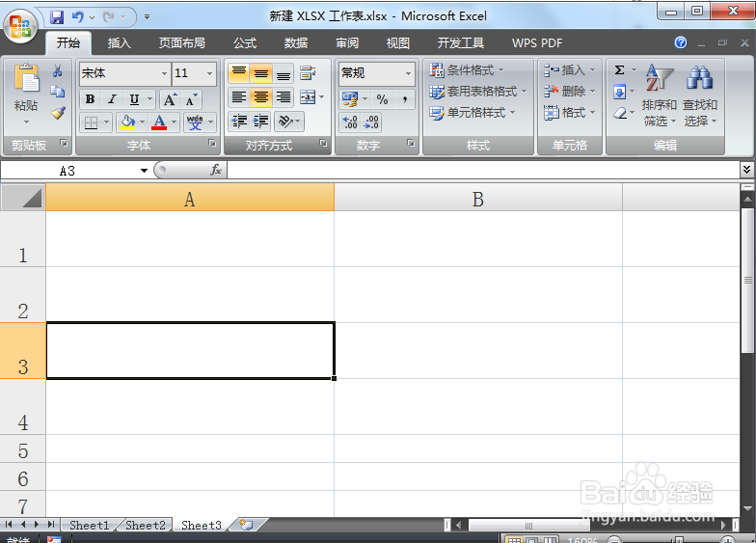Open the 字体 font dialog launcher
756x543 pixels.
pos(212,143)
